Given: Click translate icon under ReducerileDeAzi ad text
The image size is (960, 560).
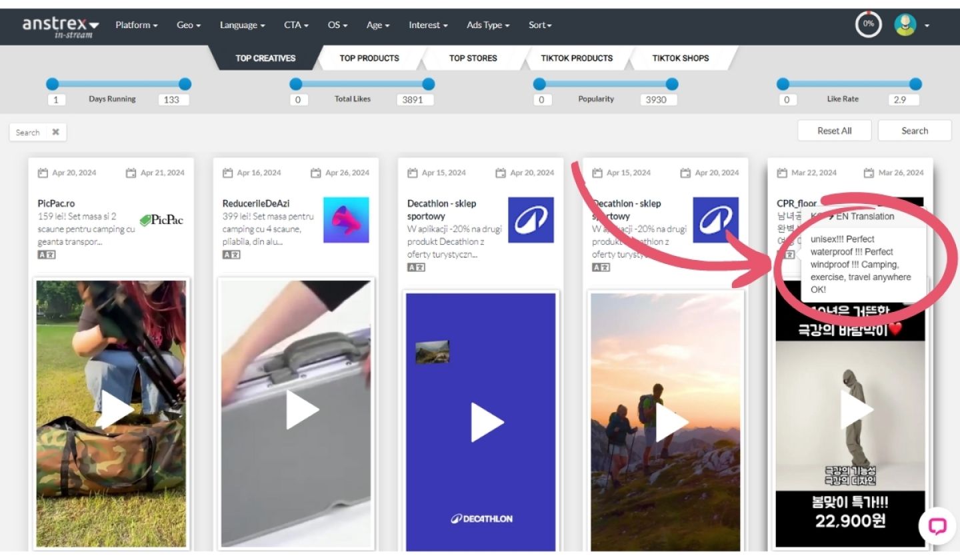Looking at the screenshot, I should point(231,255).
